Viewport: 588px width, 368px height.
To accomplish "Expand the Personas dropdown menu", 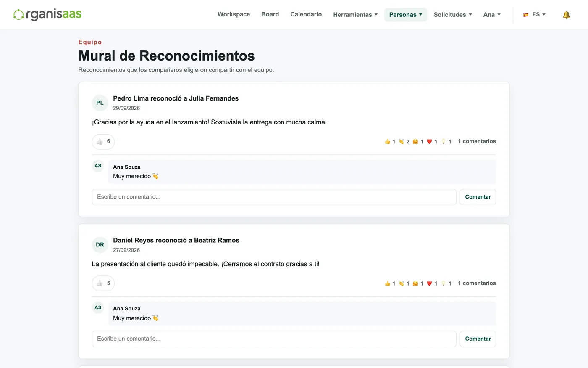I will coord(406,15).
